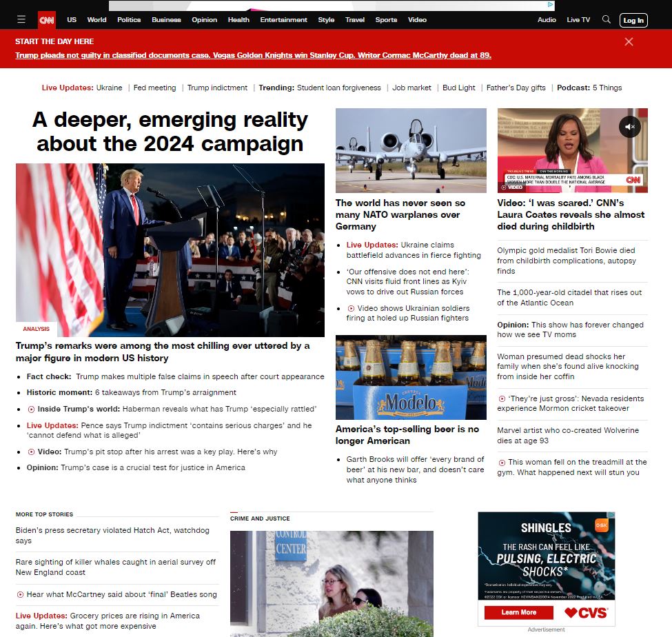
Task: Open the Trump pleads not guilty briefing link
Action: click(253, 55)
